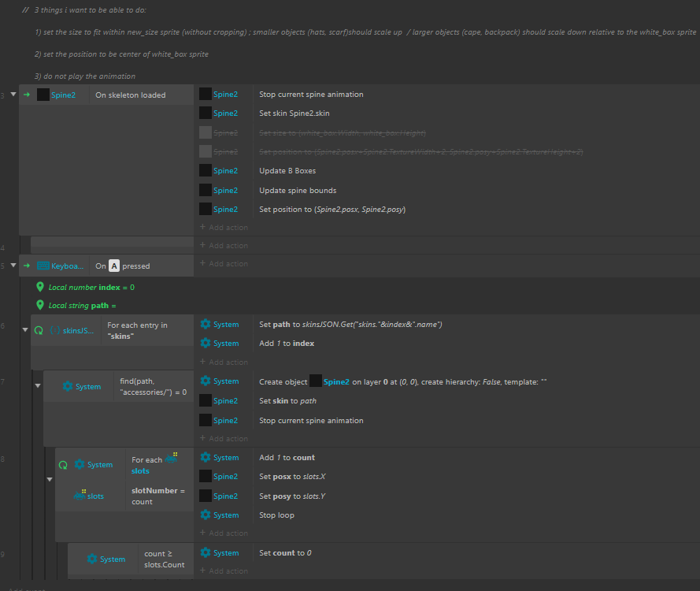Collapse the For each entry in skins loop

click(x=25, y=329)
